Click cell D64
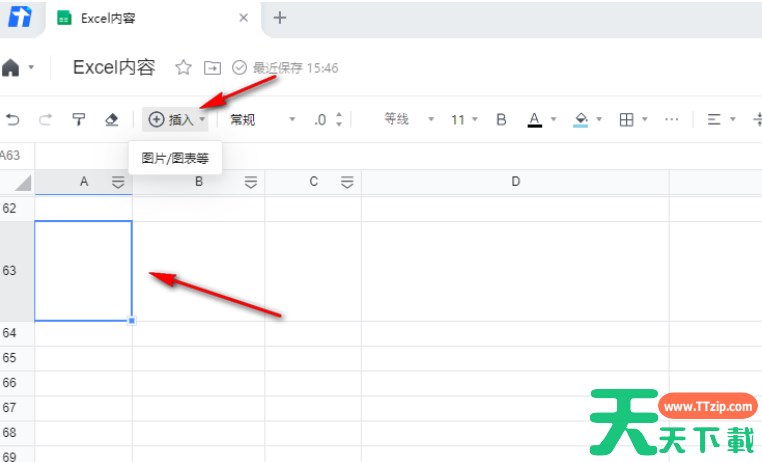762x462 pixels. coord(516,333)
